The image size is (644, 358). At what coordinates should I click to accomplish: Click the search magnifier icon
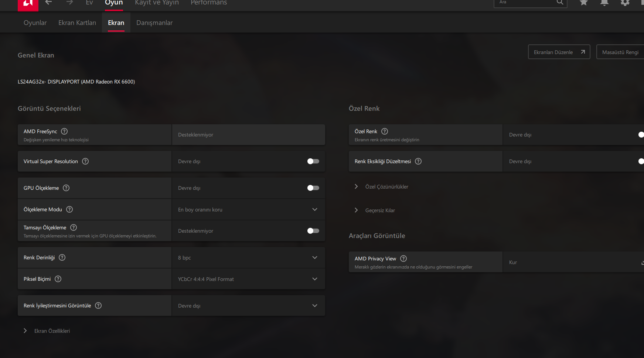(560, 2)
